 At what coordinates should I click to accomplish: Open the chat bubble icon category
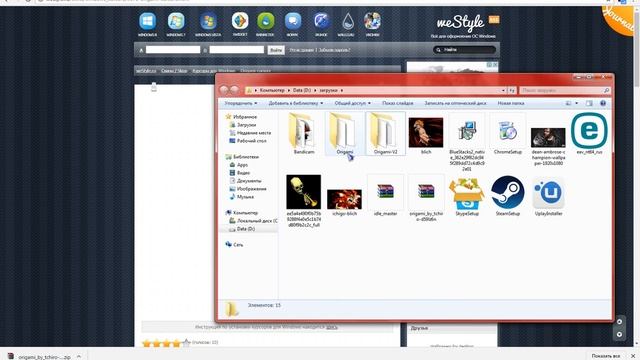click(x=293, y=24)
